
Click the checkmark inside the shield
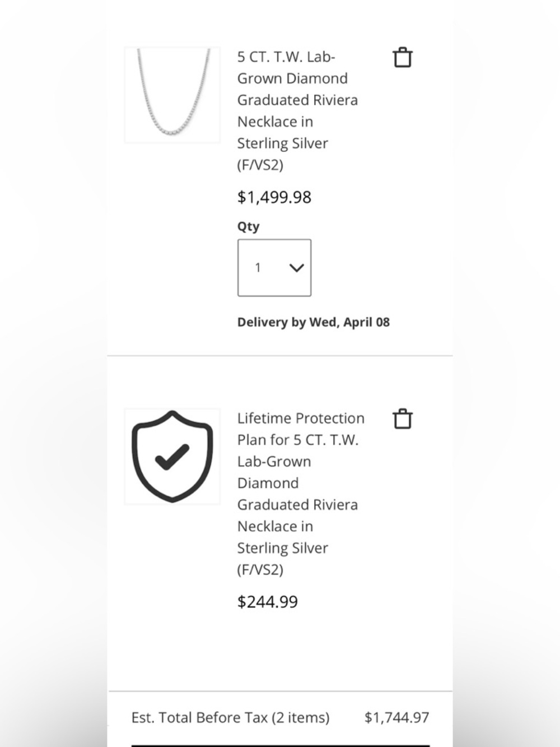coord(172,456)
